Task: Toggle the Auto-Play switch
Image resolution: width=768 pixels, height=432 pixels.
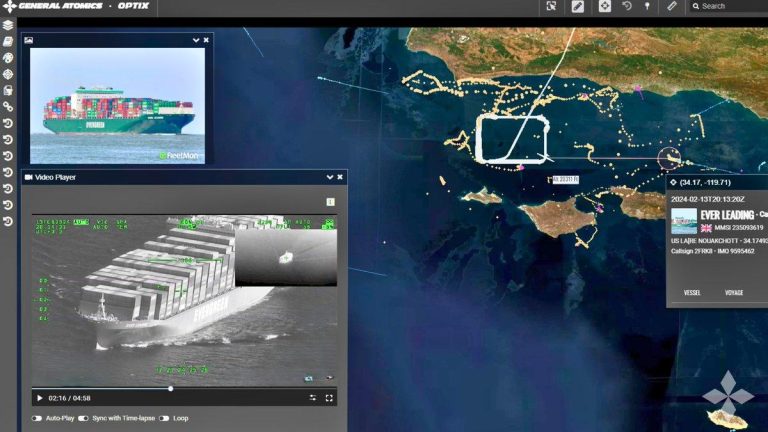Action: click(x=37, y=418)
